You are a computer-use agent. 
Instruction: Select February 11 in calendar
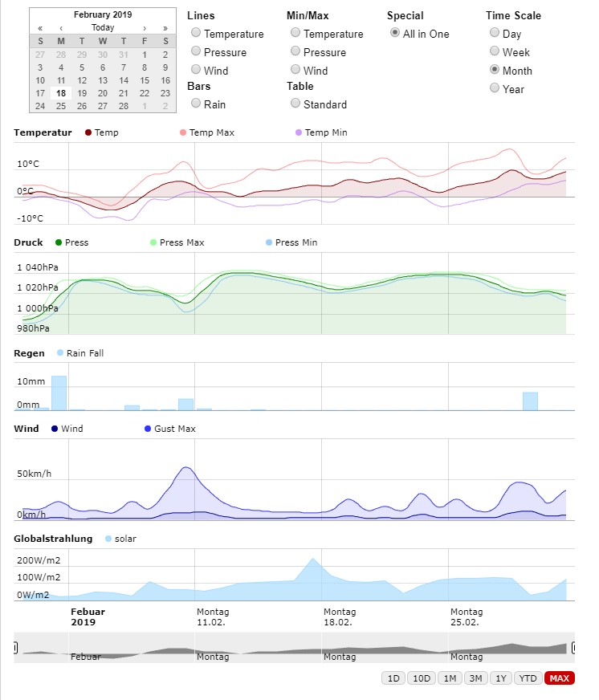click(61, 80)
